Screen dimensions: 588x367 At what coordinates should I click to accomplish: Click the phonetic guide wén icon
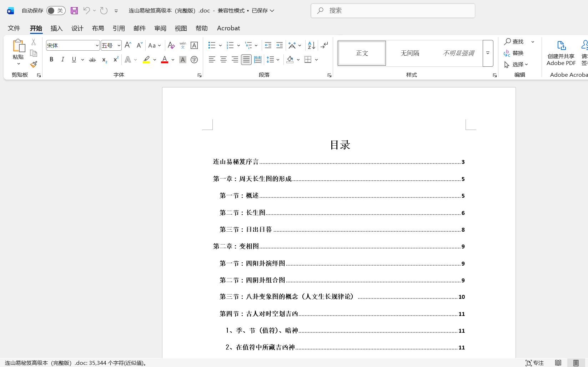183,45
